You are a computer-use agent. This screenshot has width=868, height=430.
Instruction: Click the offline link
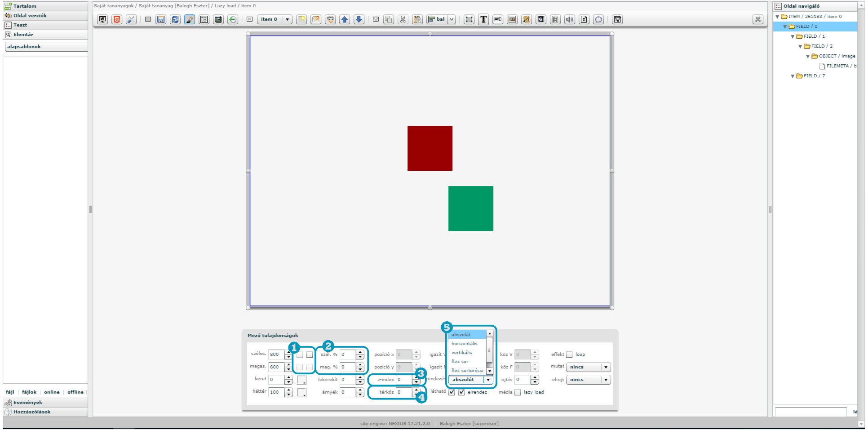click(75, 392)
